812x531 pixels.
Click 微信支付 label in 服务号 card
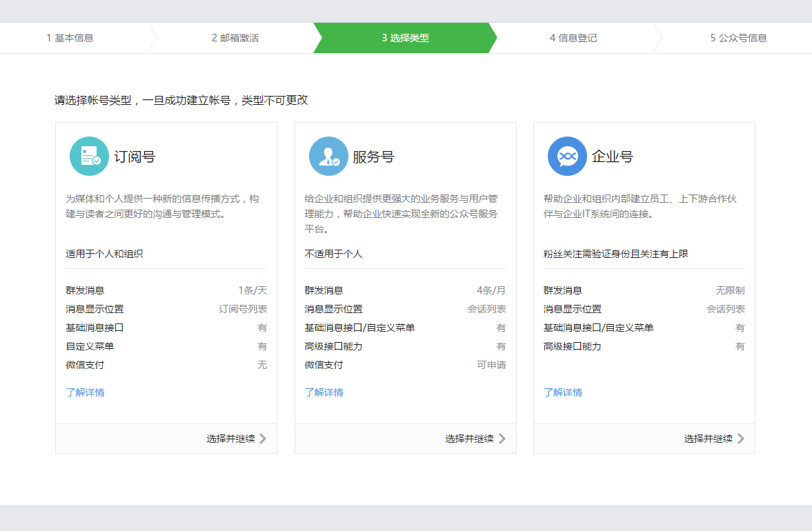[324, 365]
